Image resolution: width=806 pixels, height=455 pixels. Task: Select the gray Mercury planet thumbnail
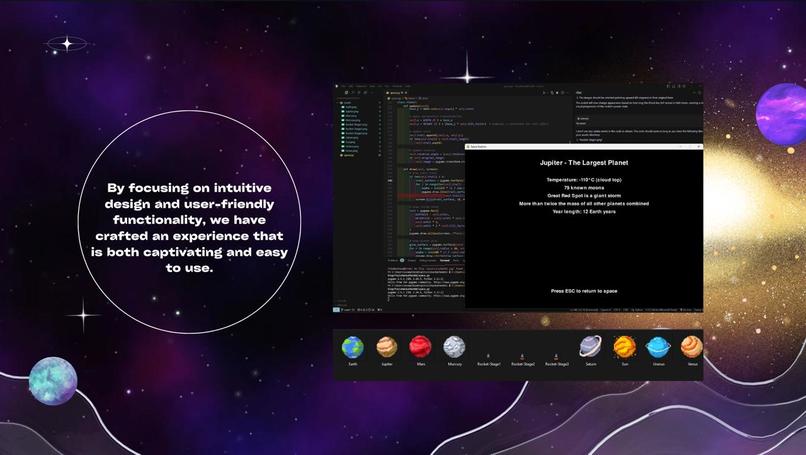click(x=454, y=347)
